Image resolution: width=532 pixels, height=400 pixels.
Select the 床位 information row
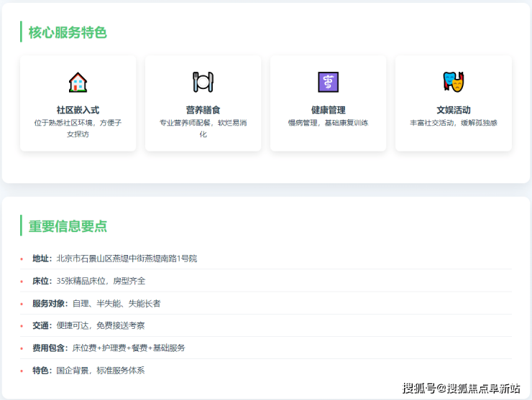89,281
